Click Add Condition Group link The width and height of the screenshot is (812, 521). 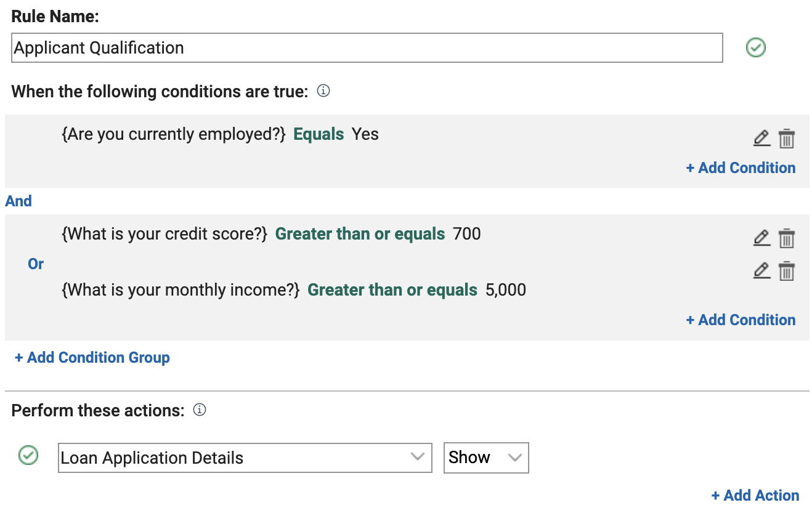click(x=92, y=358)
